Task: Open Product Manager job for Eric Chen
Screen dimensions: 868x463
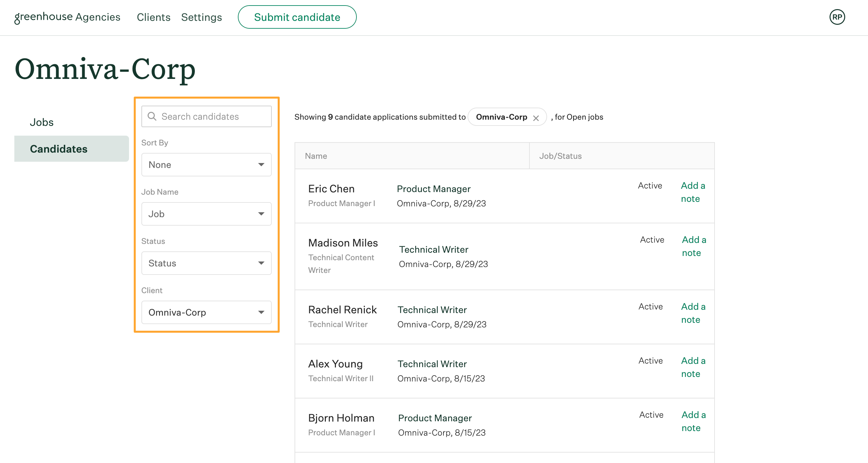Action: (x=434, y=189)
